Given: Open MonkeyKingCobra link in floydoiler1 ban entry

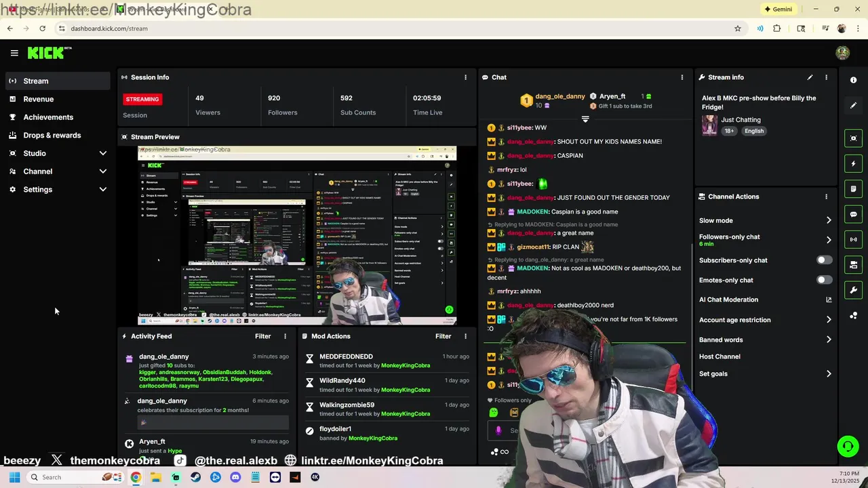Looking at the screenshot, I should pyautogui.click(x=373, y=439).
